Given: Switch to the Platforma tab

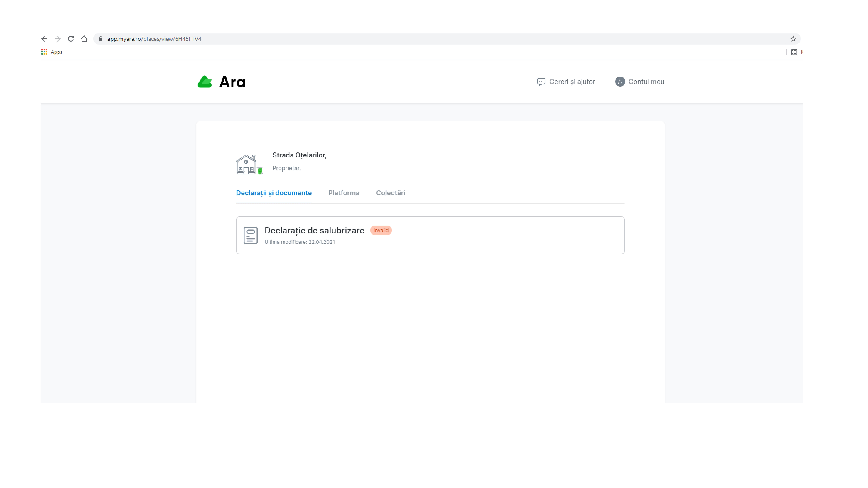Looking at the screenshot, I should click(344, 193).
